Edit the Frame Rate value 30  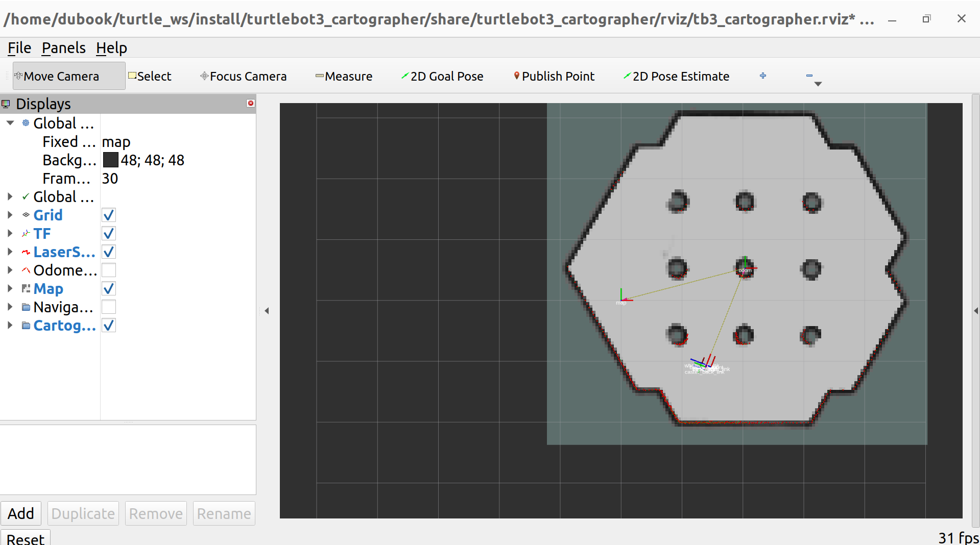(110, 178)
